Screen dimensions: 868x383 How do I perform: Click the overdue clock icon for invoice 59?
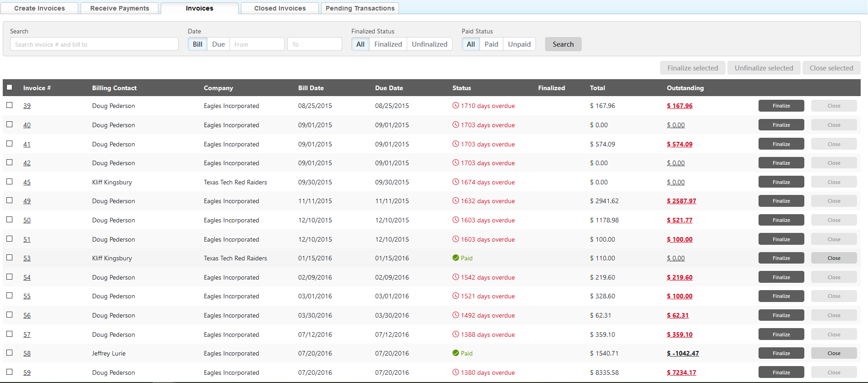[x=455, y=372]
